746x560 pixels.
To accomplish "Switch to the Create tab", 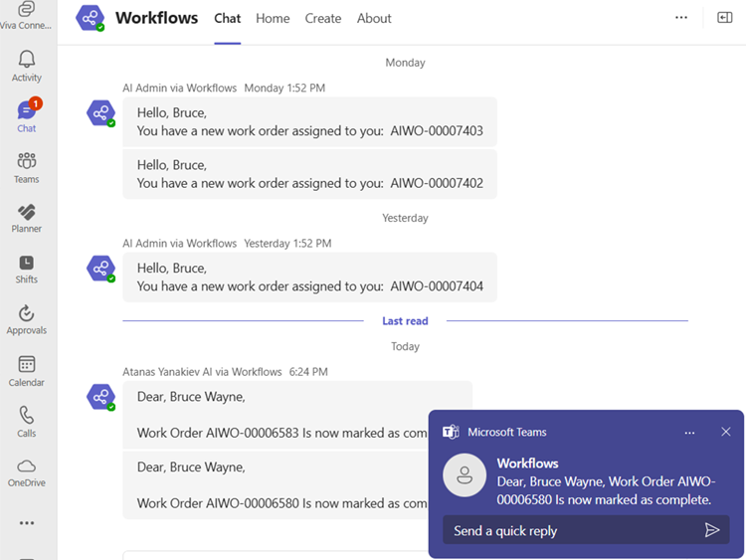I will coord(323,18).
